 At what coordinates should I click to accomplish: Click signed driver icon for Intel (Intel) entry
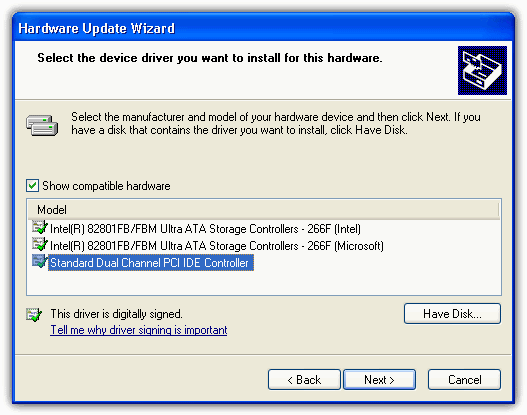(40, 227)
